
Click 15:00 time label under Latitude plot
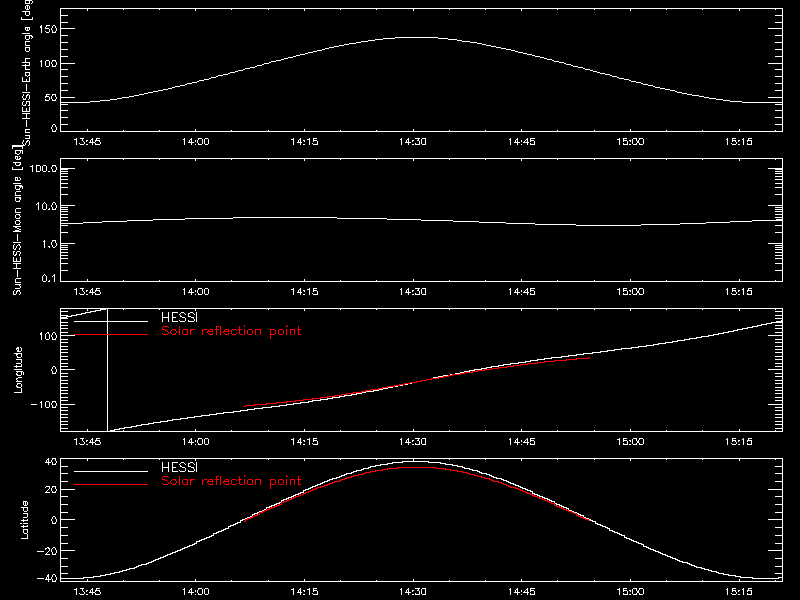click(x=630, y=592)
